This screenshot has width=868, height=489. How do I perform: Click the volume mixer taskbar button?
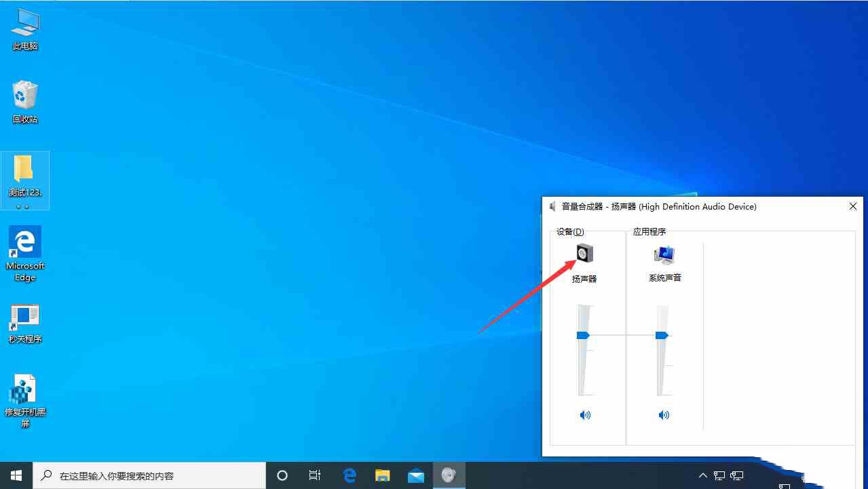[x=449, y=475]
